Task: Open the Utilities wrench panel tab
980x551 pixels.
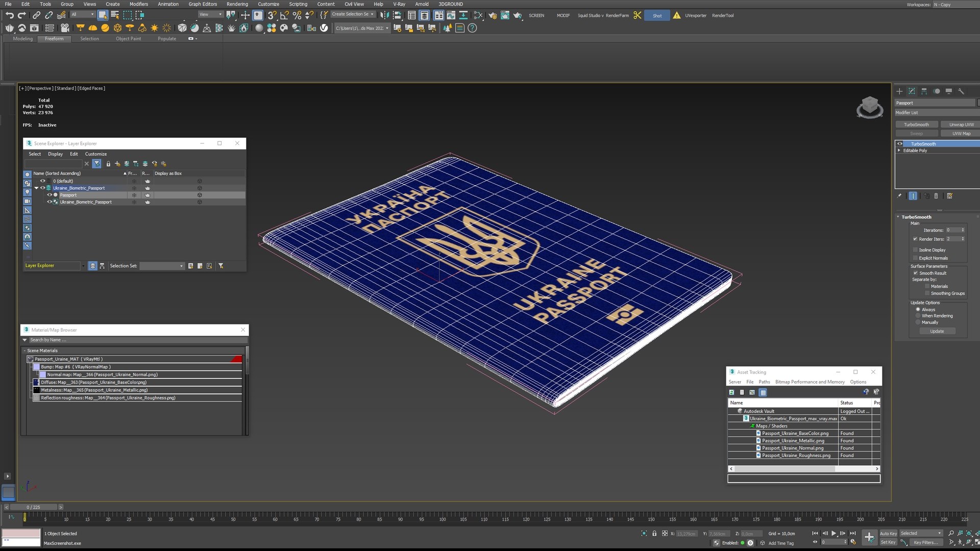Action: [961, 91]
